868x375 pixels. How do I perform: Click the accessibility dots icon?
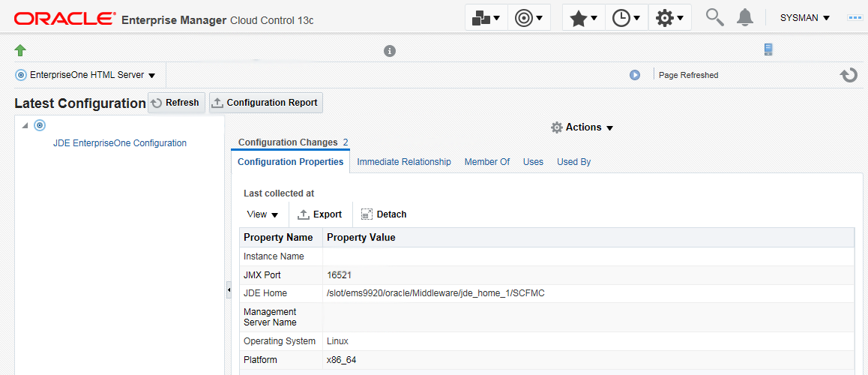[x=855, y=18]
